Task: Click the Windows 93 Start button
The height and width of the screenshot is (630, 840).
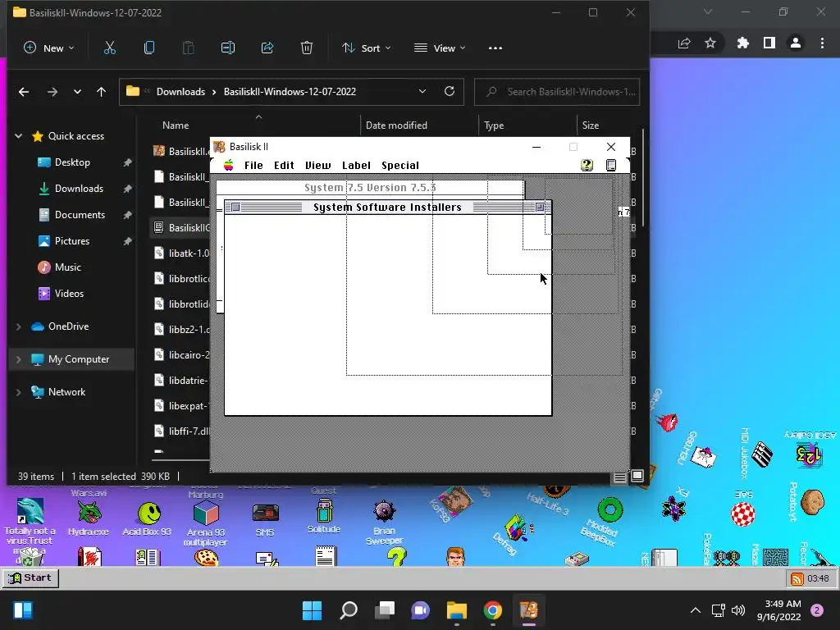Action: [30, 577]
